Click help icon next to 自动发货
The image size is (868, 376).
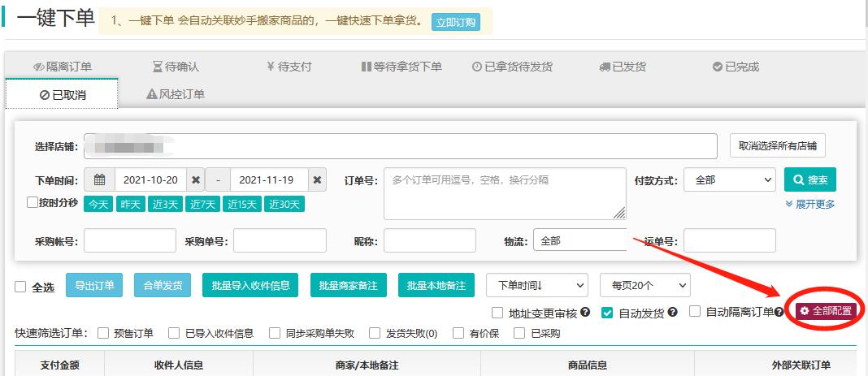(672, 313)
